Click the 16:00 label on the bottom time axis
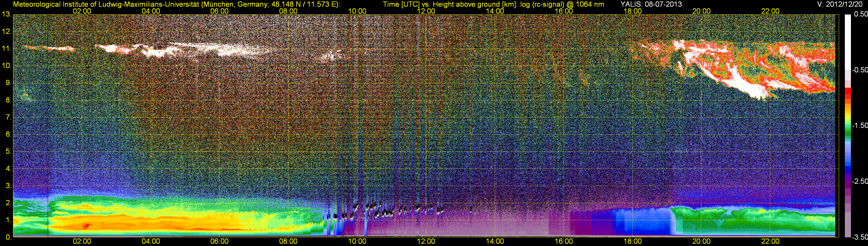The image size is (868, 246). pyautogui.click(x=564, y=241)
